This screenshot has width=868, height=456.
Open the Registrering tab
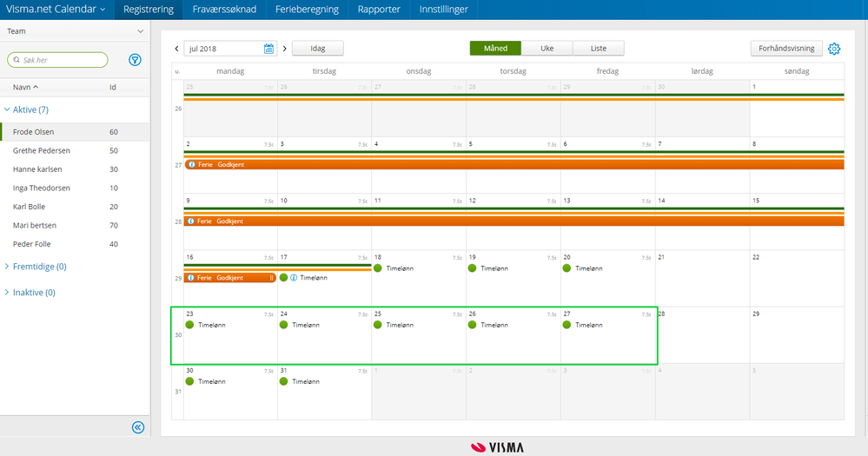[149, 10]
